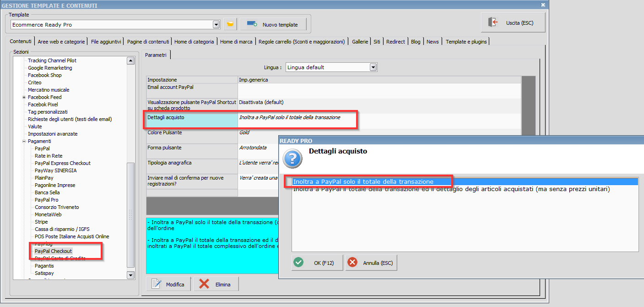
Task: Select Google Remarketing in tree
Action: [50, 68]
